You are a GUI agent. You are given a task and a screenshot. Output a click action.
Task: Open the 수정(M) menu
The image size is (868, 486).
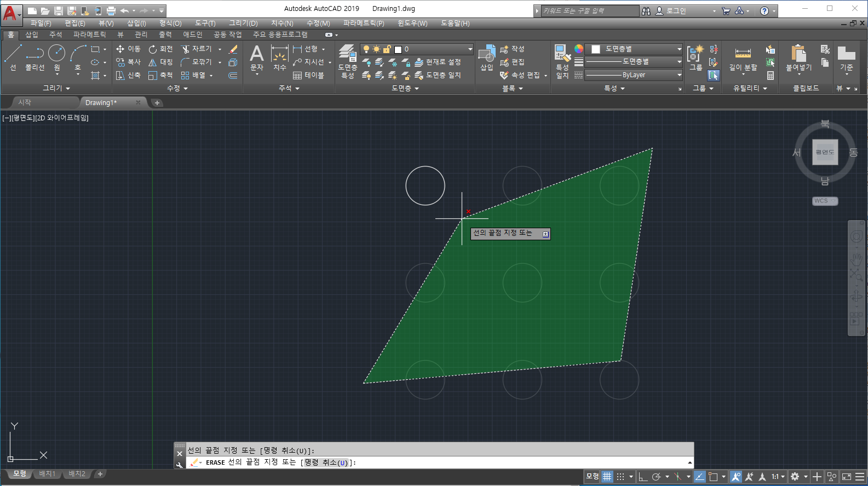(x=318, y=23)
